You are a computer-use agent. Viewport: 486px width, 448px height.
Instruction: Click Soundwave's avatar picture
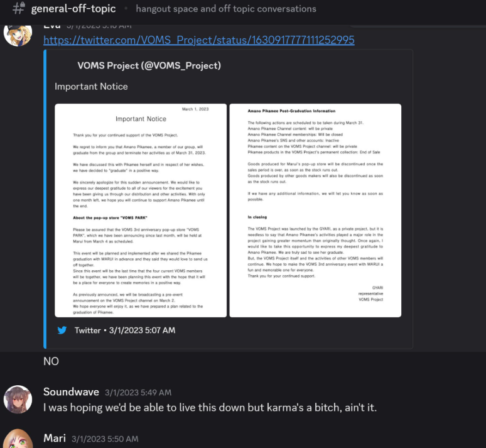coord(18,399)
